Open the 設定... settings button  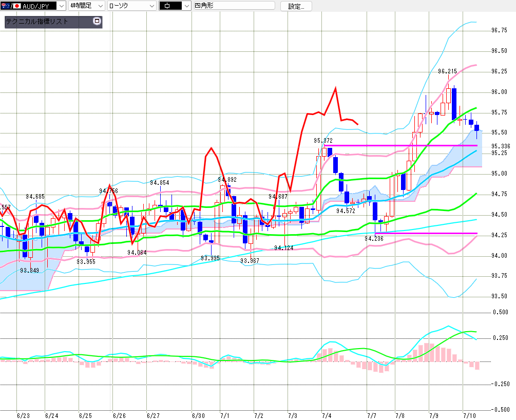[x=296, y=6]
